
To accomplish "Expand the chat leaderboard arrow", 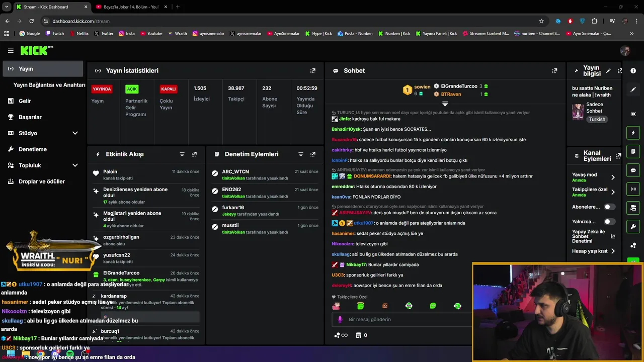I will click(445, 104).
